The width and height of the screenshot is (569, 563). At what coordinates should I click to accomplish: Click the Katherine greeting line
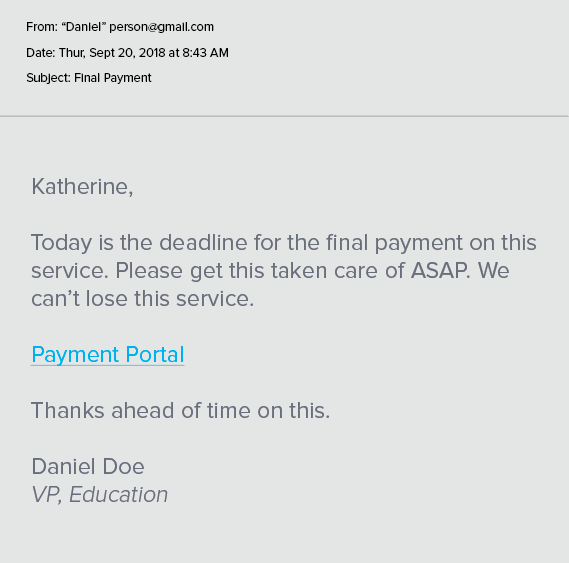(x=82, y=187)
